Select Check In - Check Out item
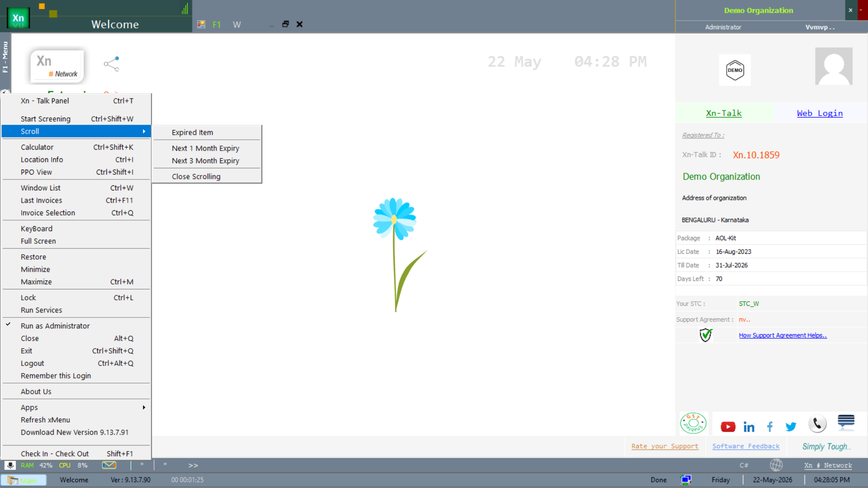Screen dimensions: 868x488 [x=76, y=454]
